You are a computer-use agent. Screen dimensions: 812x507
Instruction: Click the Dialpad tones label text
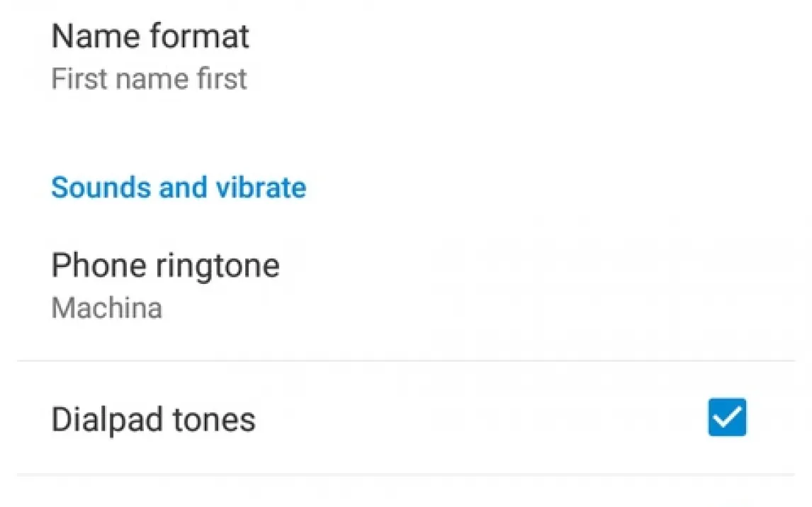[x=153, y=419]
